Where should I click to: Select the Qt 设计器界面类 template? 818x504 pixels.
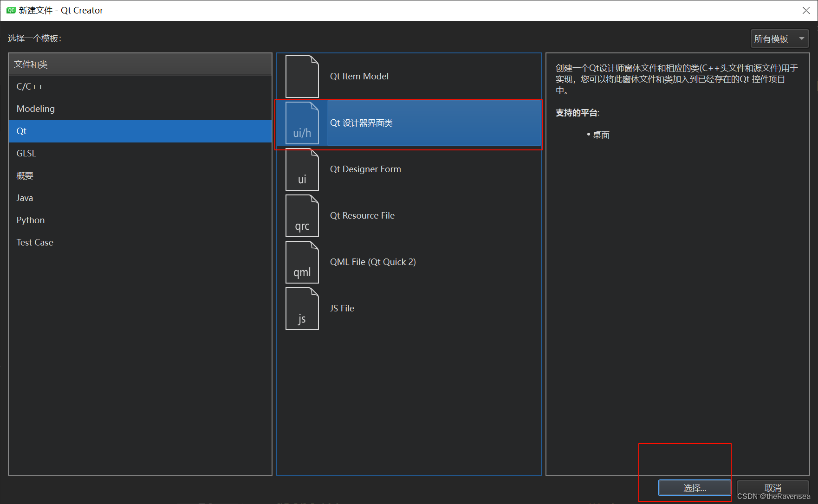(409, 123)
